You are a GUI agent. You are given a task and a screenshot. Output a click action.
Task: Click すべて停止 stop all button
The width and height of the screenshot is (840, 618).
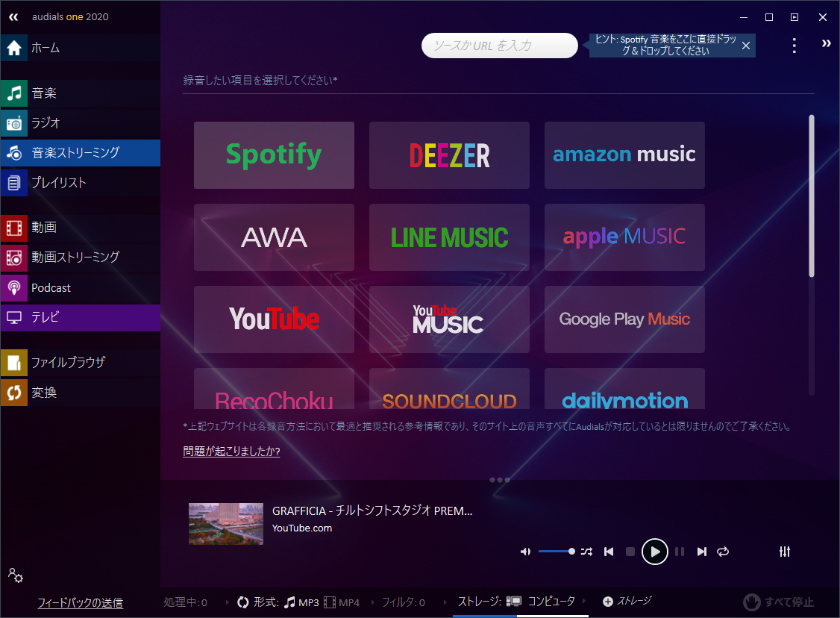[778, 602]
